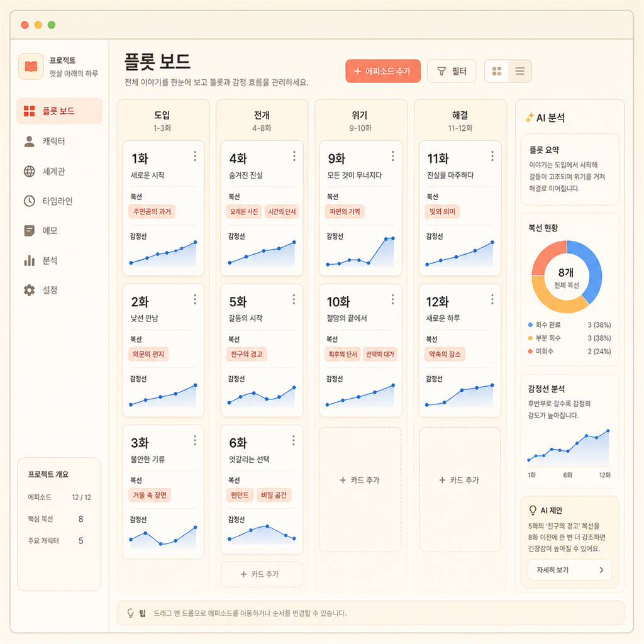Click the AI 분석 sparkle icon
Image resolution: width=644 pixels, height=644 pixels.
pos(530,118)
